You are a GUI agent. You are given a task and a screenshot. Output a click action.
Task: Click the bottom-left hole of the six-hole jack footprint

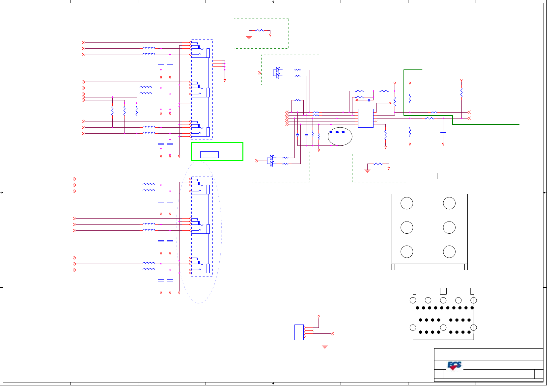pos(407,252)
